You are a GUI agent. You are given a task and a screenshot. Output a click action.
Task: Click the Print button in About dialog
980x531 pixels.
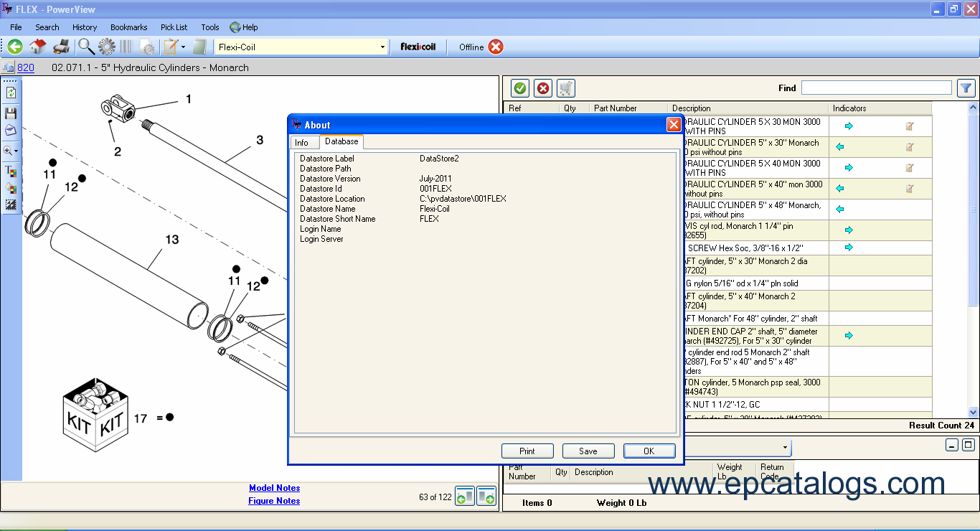527,451
